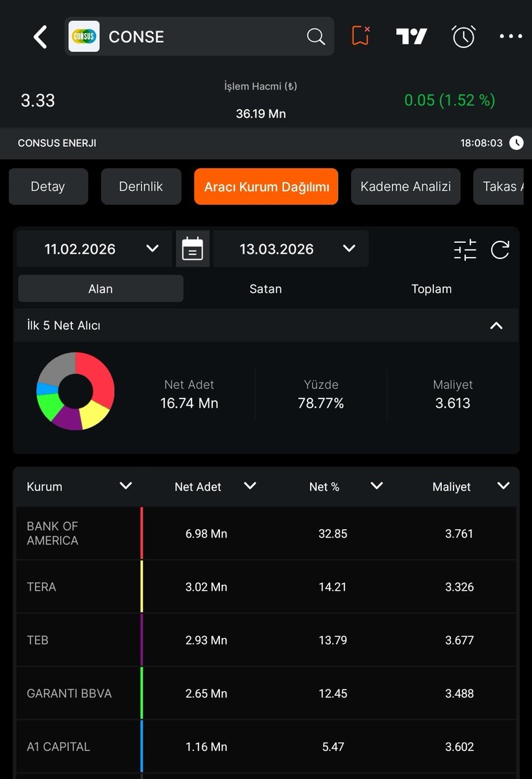
Task: Select the Aracı Kurum Dağılımı tab
Action: coord(266,187)
